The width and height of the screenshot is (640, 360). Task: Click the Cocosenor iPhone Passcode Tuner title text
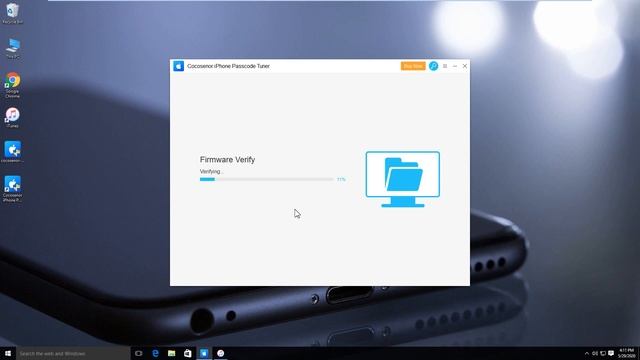[228, 66]
